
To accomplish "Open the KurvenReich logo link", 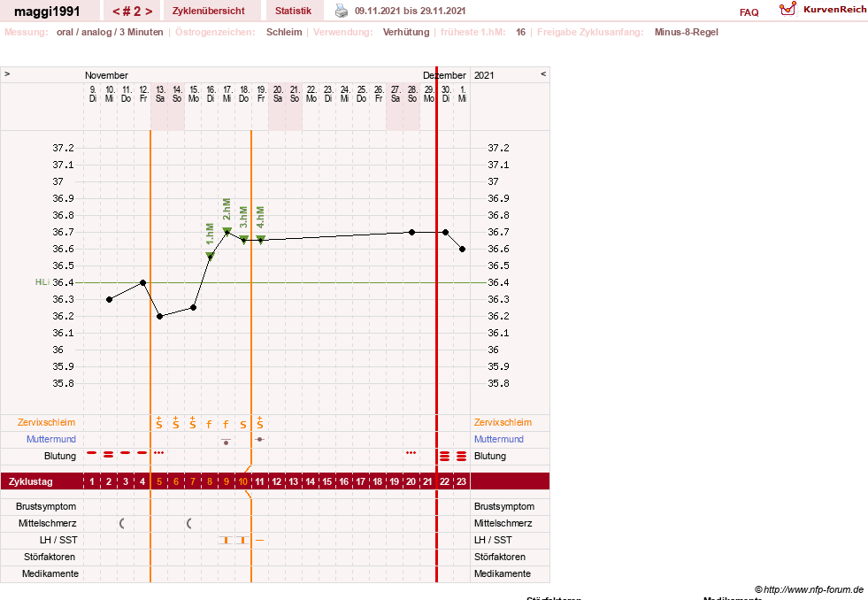I will point(823,10).
